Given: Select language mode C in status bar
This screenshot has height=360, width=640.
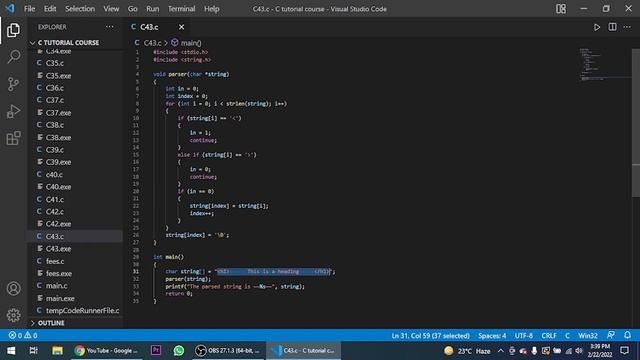Looking at the screenshot, I should (567, 336).
